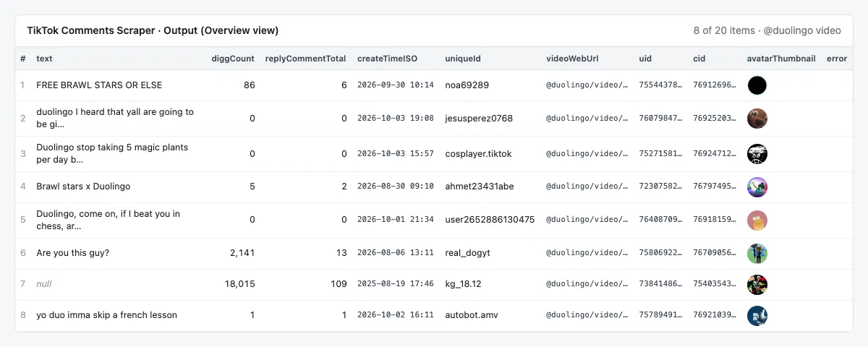Click reply count 13

pos(341,254)
